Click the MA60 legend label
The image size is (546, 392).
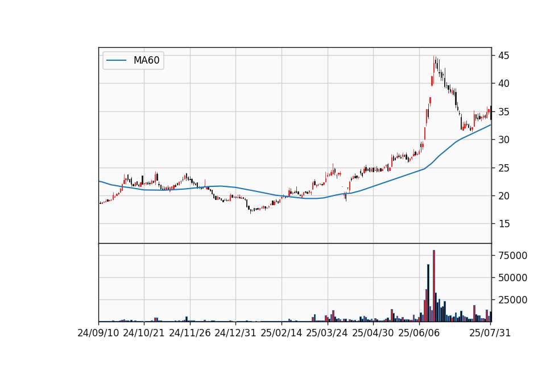146,60
